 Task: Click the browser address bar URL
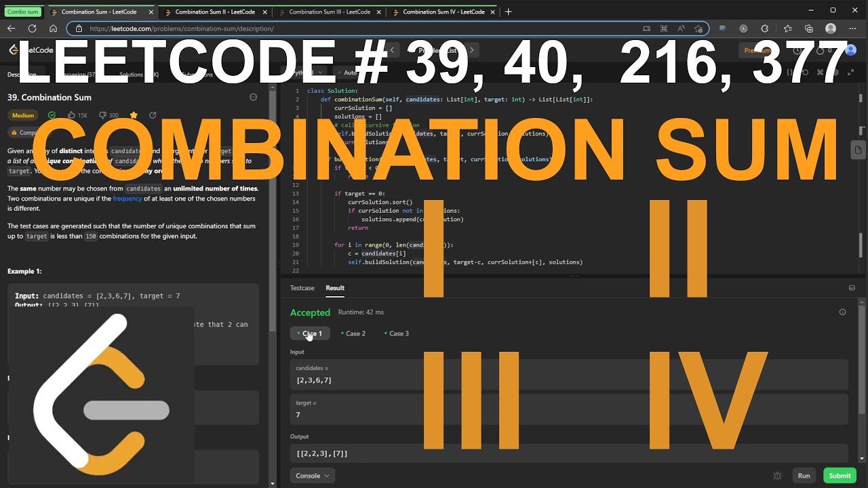pyautogui.click(x=181, y=28)
